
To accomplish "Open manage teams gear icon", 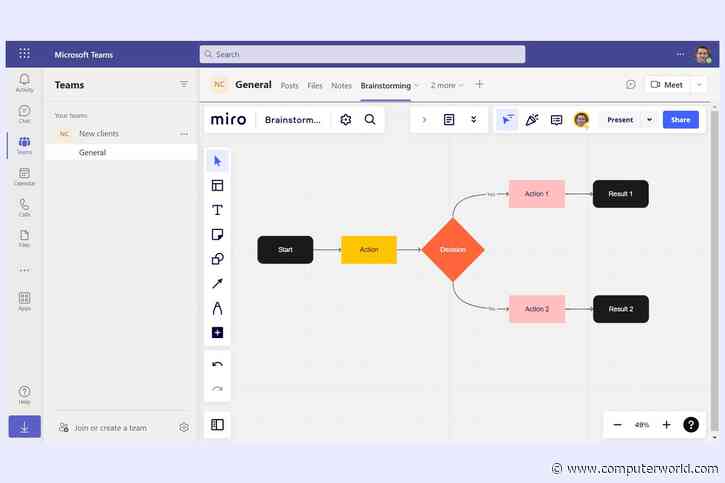I will 184,427.
